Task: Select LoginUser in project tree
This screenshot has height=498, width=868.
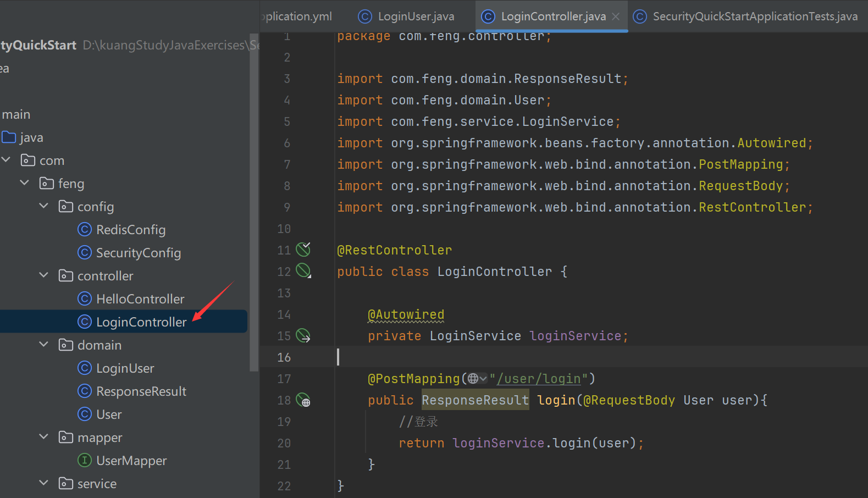Action: coord(125,368)
